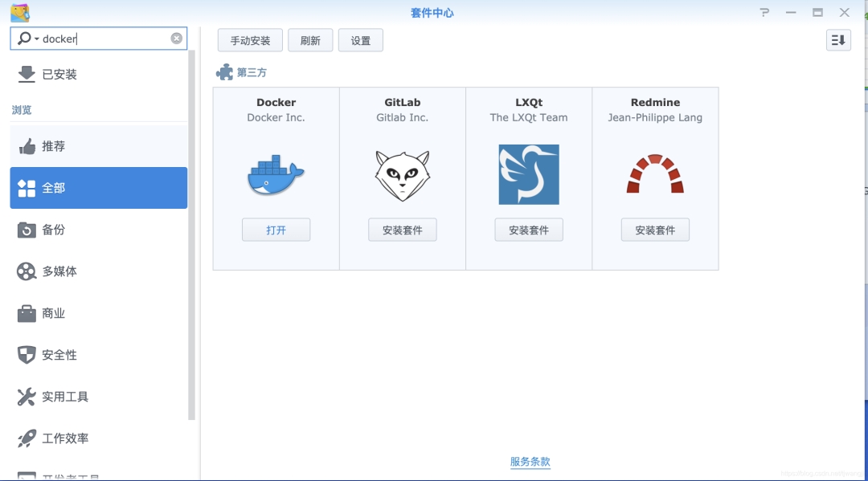Image resolution: width=868 pixels, height=481 pixels.
Task: Click the shield icon beside 安全性
Action: click(27, 354)
